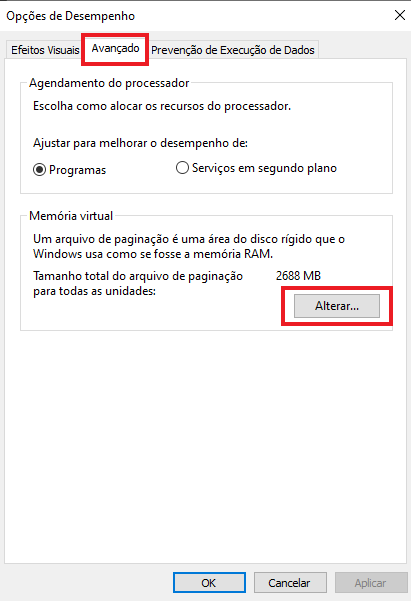Click the Memória virtual group heading

pyautogui.click(x=71, y=216)
